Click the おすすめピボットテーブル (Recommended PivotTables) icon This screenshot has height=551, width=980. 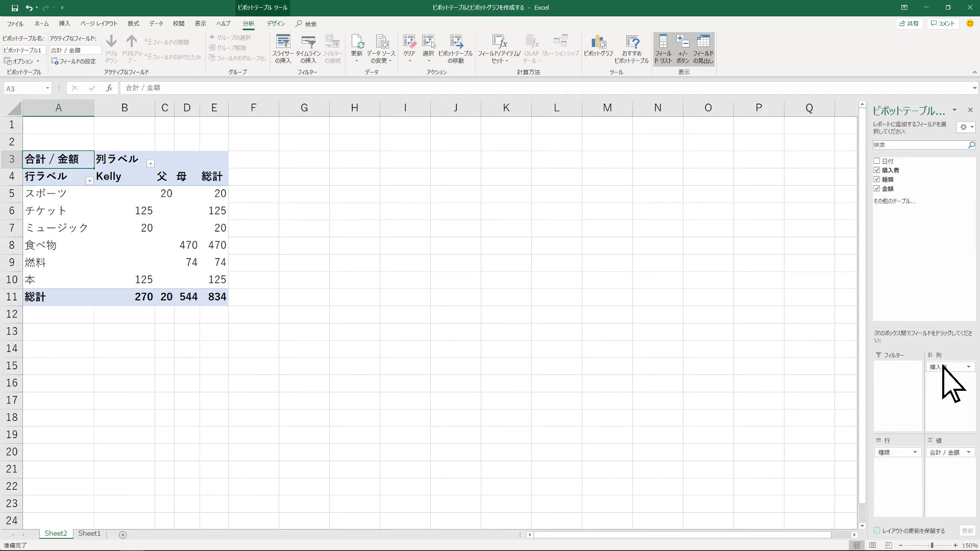[x=631, y=49]
